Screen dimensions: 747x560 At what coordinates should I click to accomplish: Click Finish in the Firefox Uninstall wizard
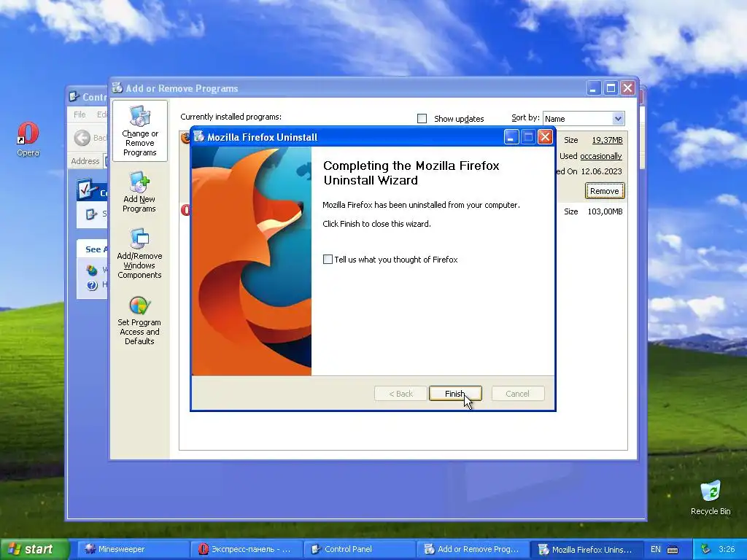tap(455, 394)
